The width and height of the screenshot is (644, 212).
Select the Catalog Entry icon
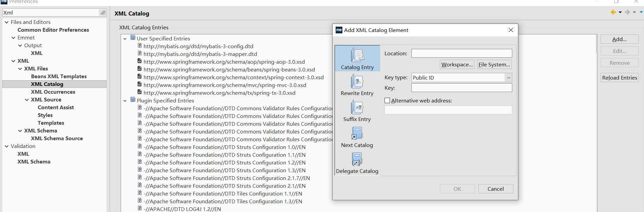[357, 55]
